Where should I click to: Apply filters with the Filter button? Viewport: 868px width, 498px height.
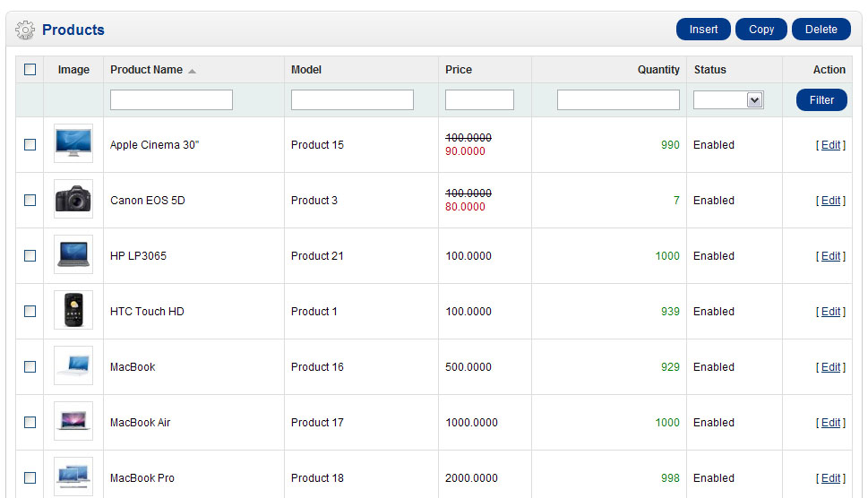(821, 100)
